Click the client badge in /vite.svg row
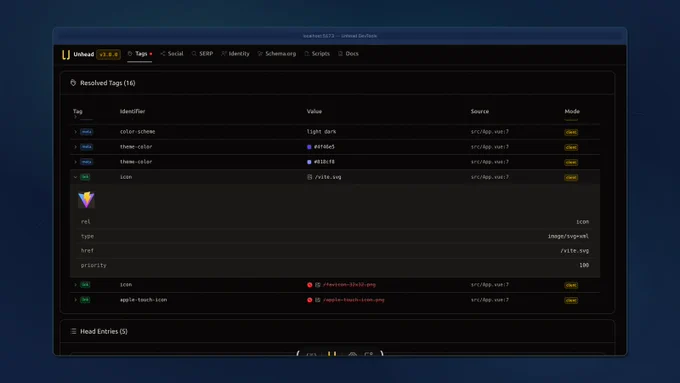 click(x=571, y=177)
